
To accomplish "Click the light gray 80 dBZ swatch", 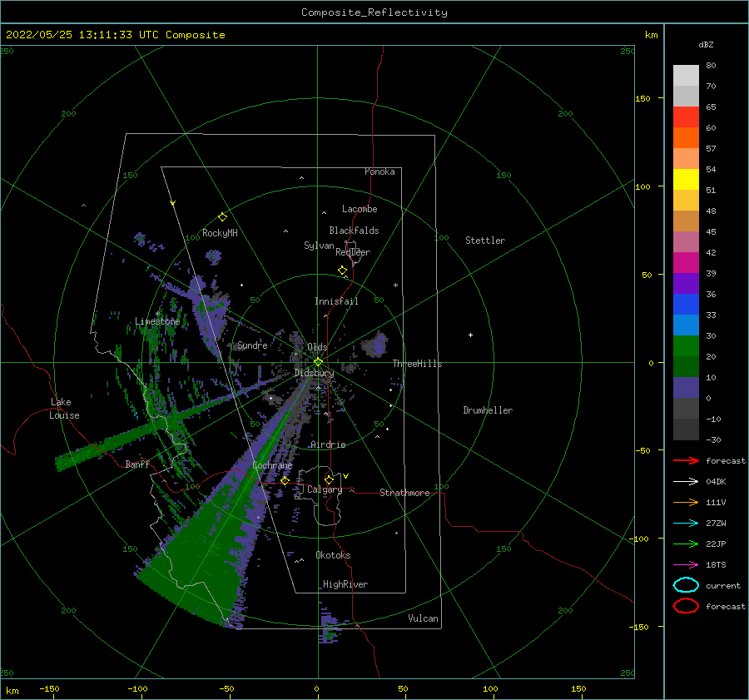I will (x=686, y=76).
